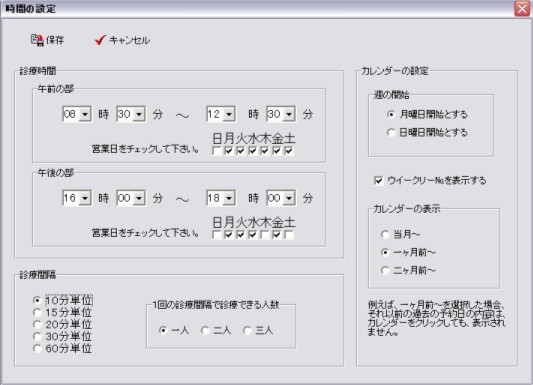This screenshot has height=385, width=533.
Task: Select 60分単位 interval radio button
Action: tap(37, 348)
